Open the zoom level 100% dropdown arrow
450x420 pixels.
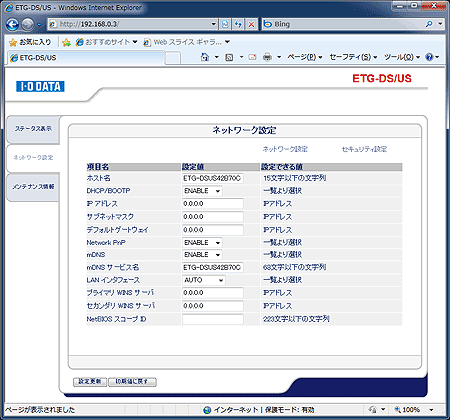431,410
